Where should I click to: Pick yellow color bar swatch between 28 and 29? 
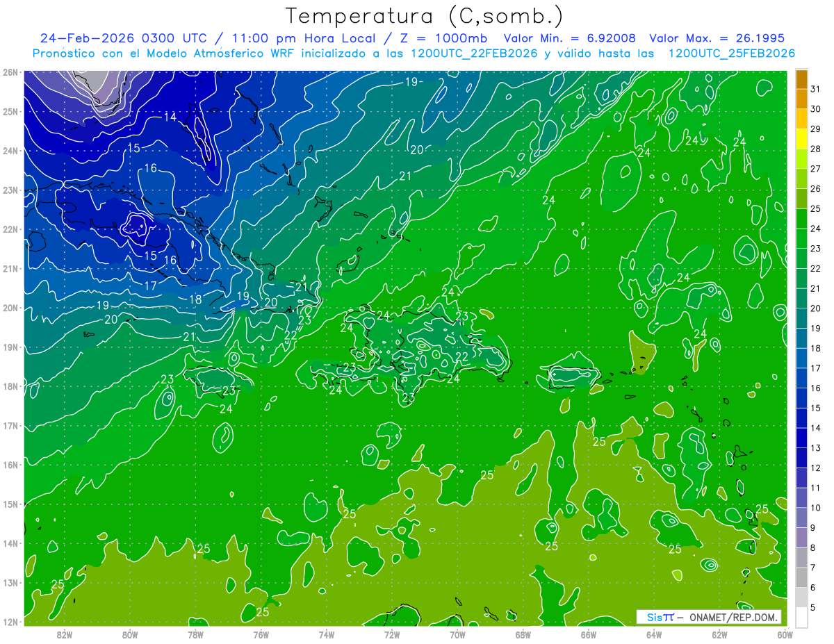point(802,139)
